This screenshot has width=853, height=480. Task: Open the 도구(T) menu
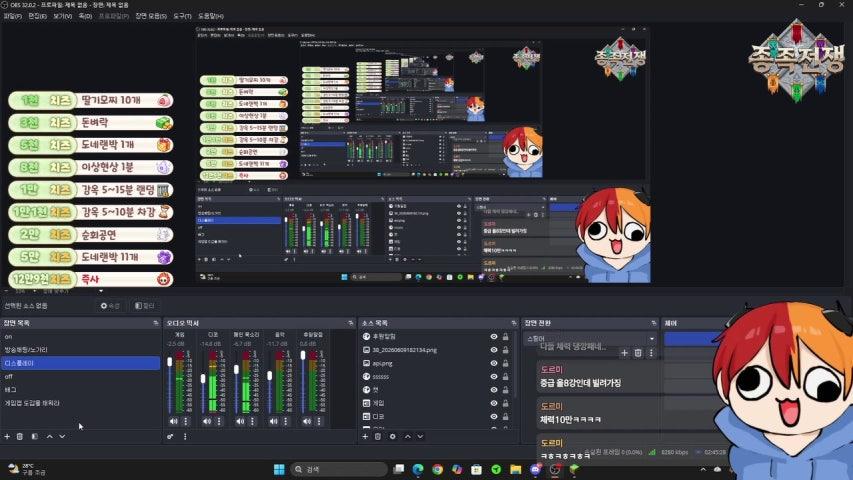point(182,16)
